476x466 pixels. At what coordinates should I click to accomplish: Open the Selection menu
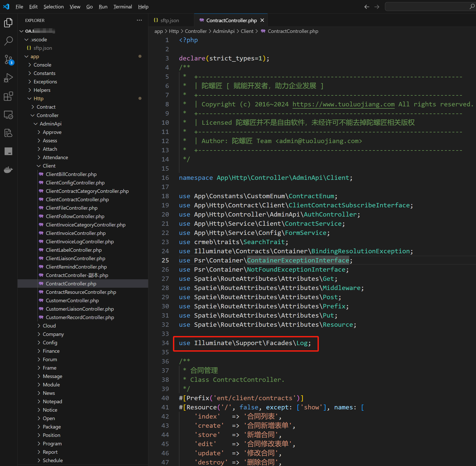[54, 7]
